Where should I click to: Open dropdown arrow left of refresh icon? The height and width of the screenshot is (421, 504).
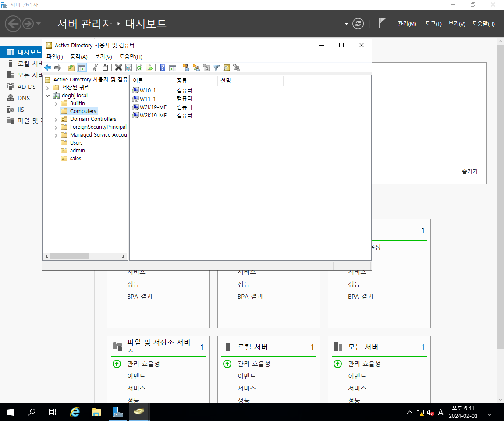point(346,24)
